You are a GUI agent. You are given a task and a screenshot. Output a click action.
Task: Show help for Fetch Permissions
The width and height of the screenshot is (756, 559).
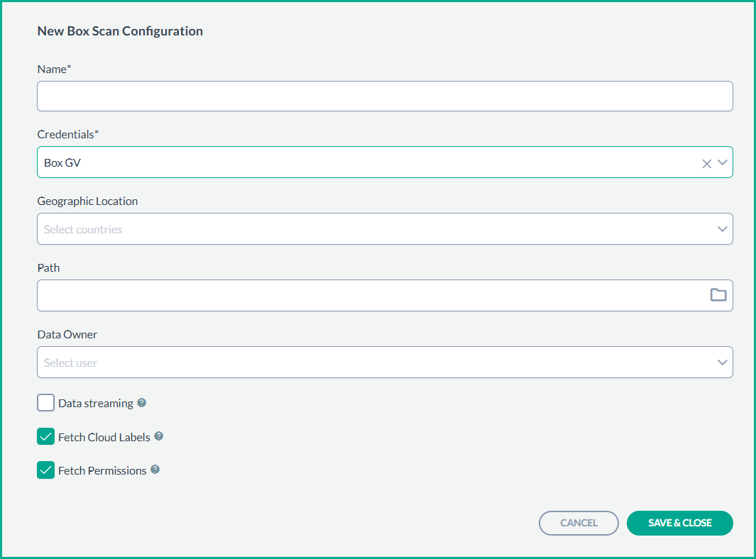155,470
